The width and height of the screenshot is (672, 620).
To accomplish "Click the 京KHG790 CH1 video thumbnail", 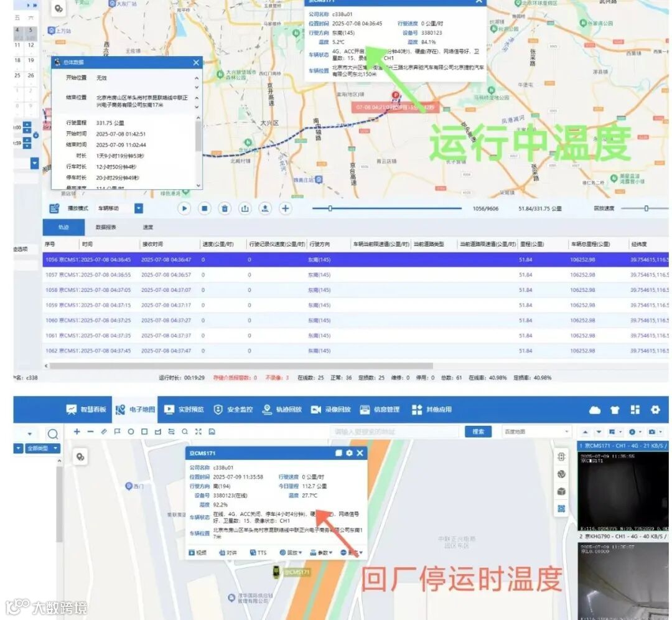I will pos(623,580).
